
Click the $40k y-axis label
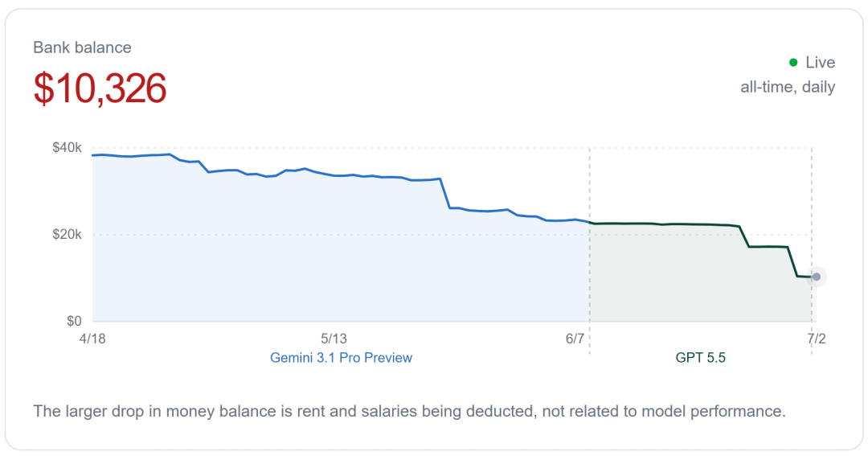(67, 148)
